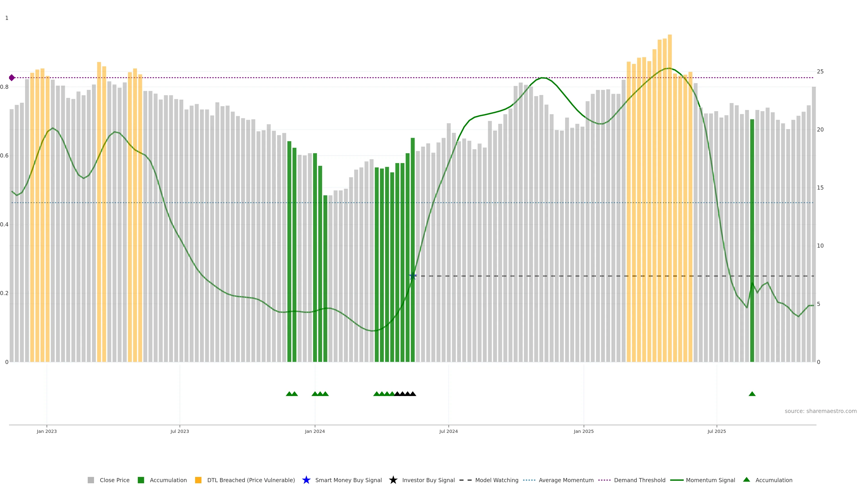Image resolution: width=868 pixels, height=488 pixels.
Task: Click the green Accumulation square legend icon
Action: coord(141,480)
